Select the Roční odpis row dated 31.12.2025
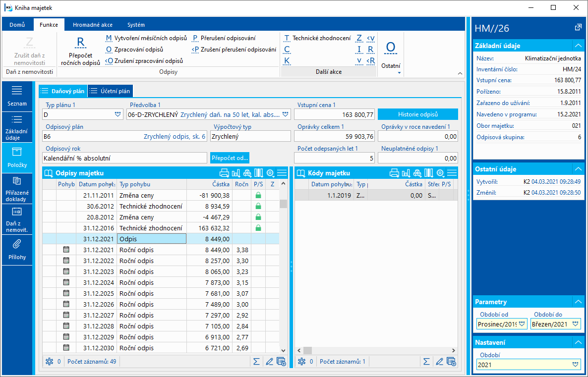 [x=161, y=293]
